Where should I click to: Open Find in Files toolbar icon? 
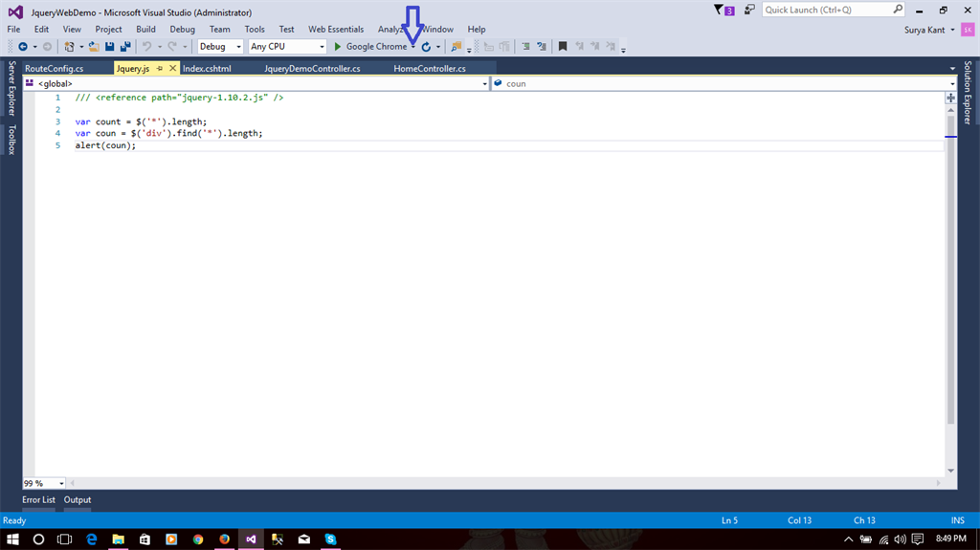(x=457, y=46)
